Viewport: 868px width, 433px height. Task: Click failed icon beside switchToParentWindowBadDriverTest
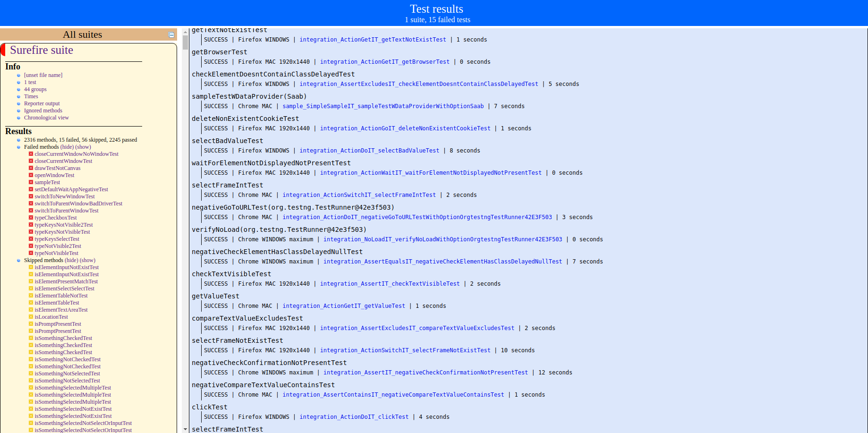coord(31,204)
